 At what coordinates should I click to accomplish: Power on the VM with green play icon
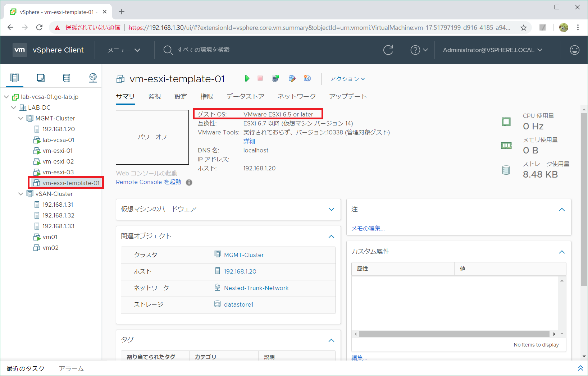click(247, 78)
